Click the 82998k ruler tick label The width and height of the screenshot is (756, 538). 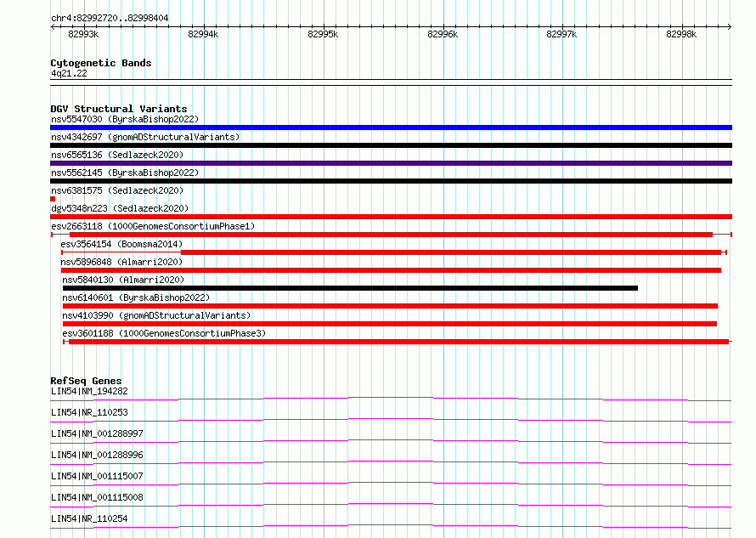[x=681, y=34]
